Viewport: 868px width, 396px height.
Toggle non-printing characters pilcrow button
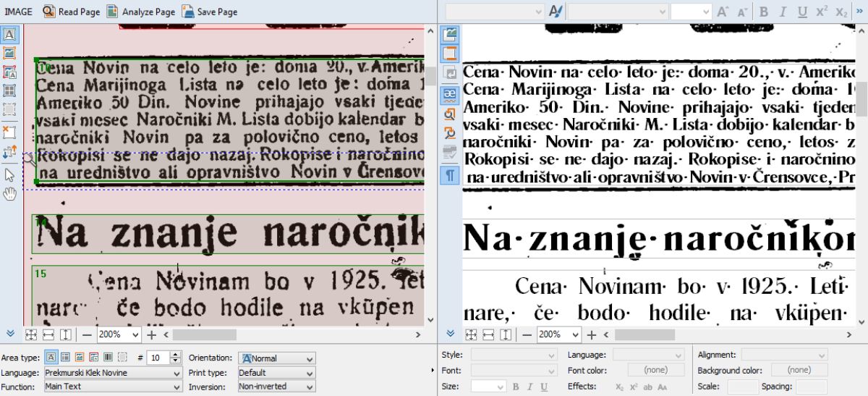[x=450, y=174]
